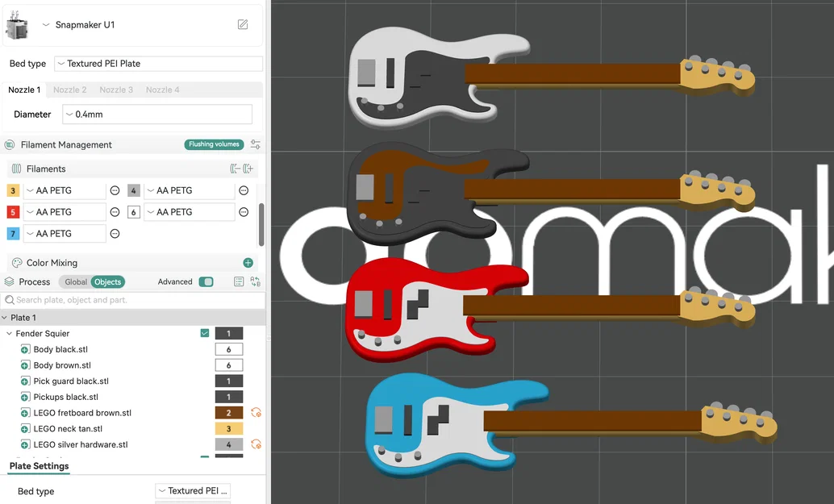Switch process view to Objects
834x504 pixels.
pyautogui.click(x=107, y=281)
